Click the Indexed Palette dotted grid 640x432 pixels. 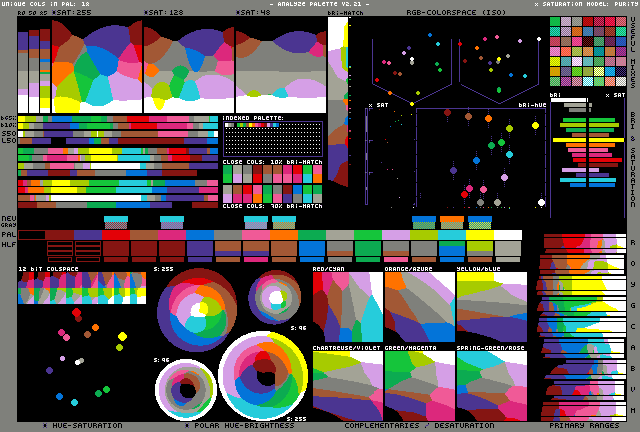coord(272,137)
